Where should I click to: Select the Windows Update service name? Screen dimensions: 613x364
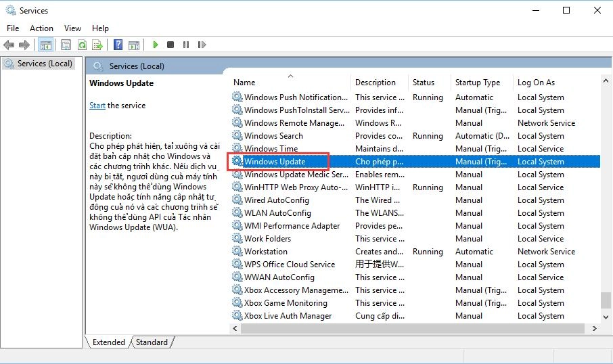pos(275,162)
